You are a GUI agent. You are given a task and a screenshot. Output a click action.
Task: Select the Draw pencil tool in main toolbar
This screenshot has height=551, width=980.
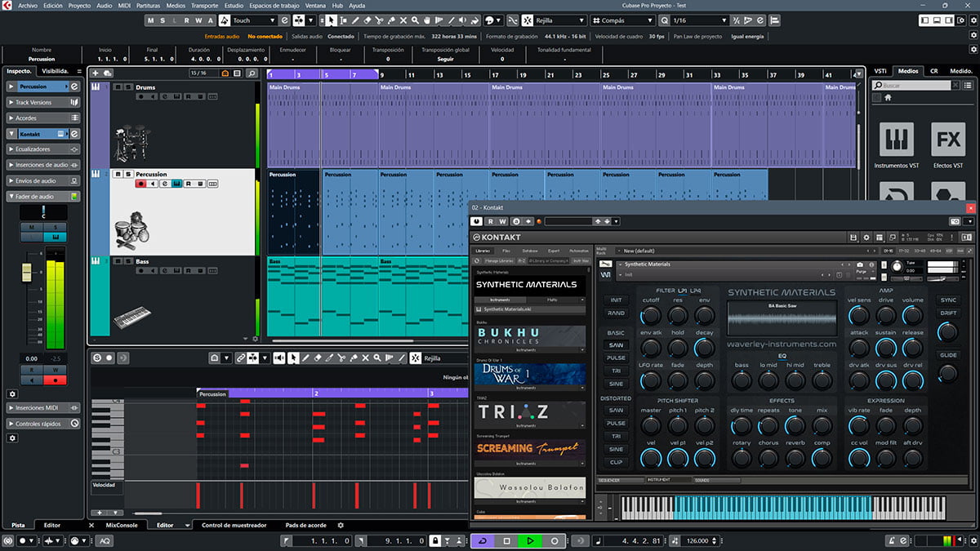pos(355,20)
